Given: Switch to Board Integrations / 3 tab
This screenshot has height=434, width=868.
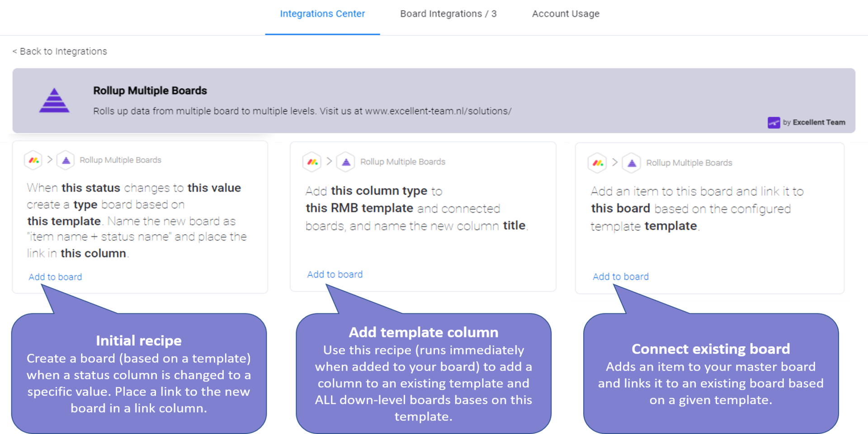Looking at the screenshot, I should pyautogui.click(x=448, y=14).
